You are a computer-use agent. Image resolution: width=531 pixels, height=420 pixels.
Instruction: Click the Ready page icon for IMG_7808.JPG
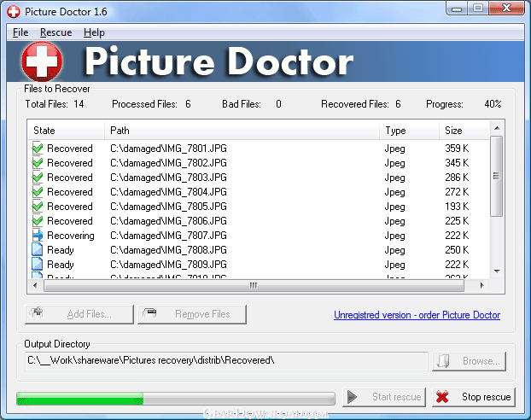click(38, 250)
